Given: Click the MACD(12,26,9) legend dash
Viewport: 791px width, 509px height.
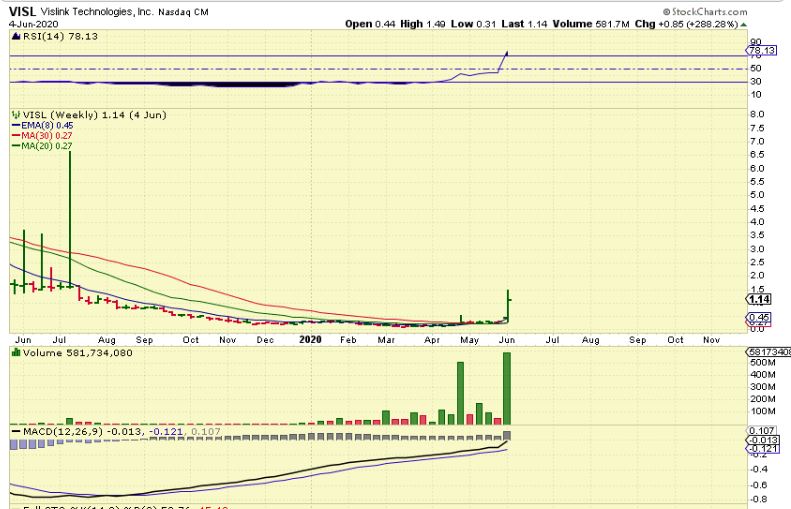Looking at the screenshot, I should pos(13,430).
